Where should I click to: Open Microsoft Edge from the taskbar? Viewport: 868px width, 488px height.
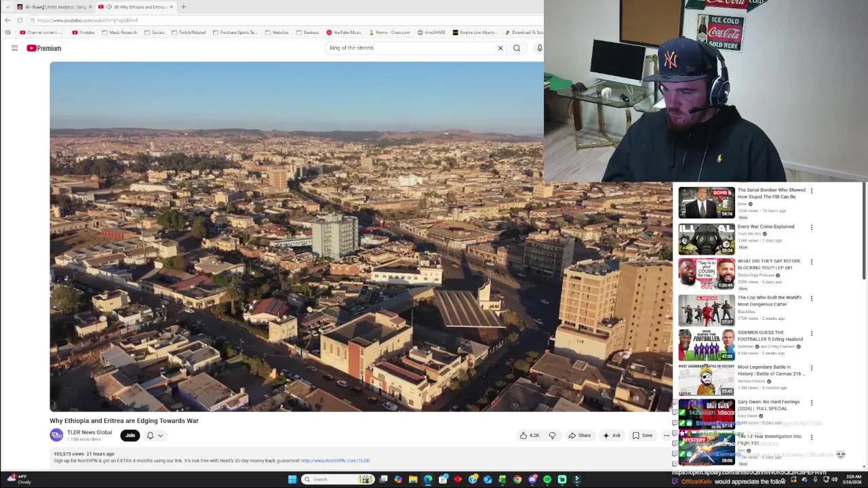[428, 479]
